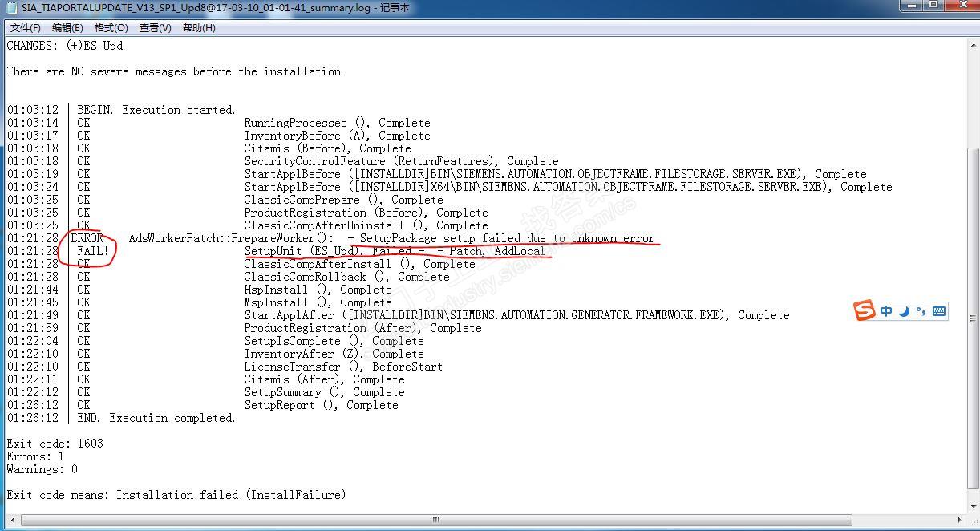Image resolution: width=980 pixels, height=531 pixels.
Task: Minimize the Notepad window
Action: (911, 6)
